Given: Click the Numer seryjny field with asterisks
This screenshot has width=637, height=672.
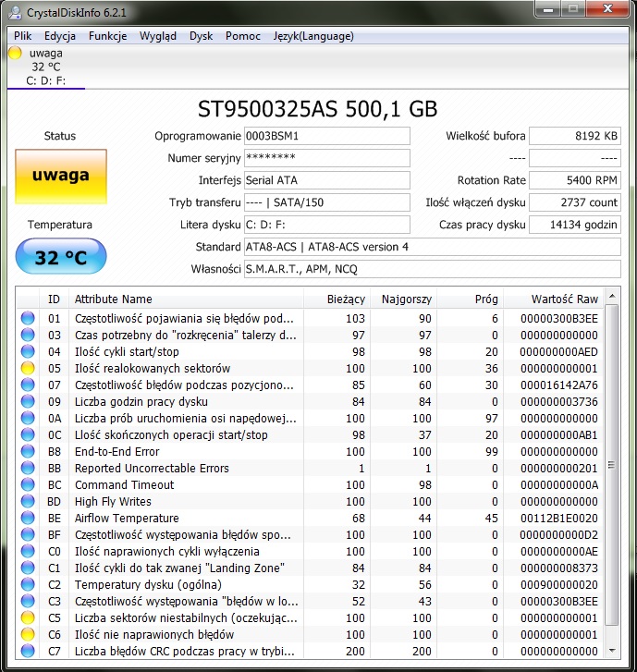Looking at the screenshot, I should [x=327, y=158].
